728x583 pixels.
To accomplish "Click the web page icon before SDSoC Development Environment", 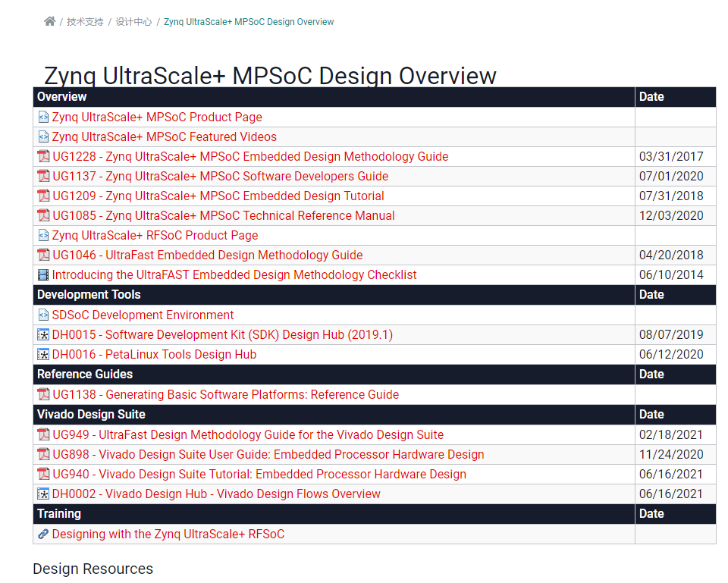I will 43,314.
